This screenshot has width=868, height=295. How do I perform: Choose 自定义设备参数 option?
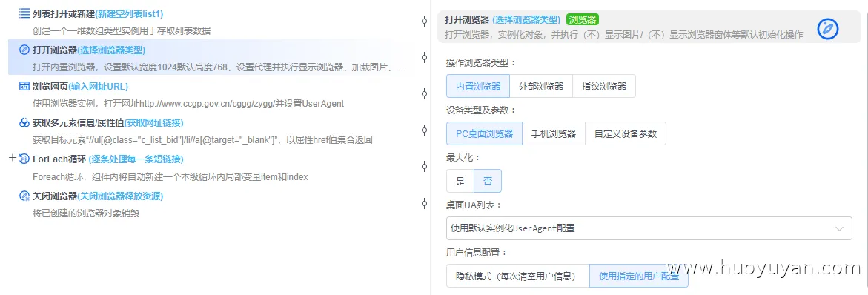tap(626, 133)
